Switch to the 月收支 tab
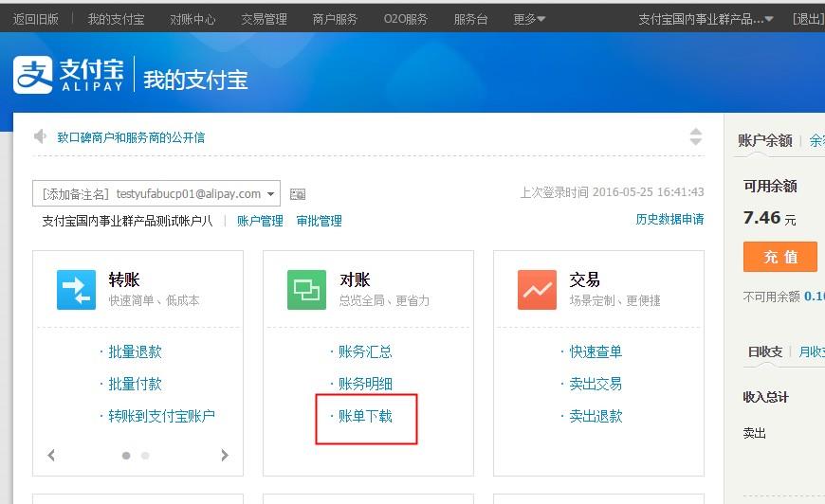Viewport: 825px width, 504px height. pyautogui.click(x=812, y=351)
